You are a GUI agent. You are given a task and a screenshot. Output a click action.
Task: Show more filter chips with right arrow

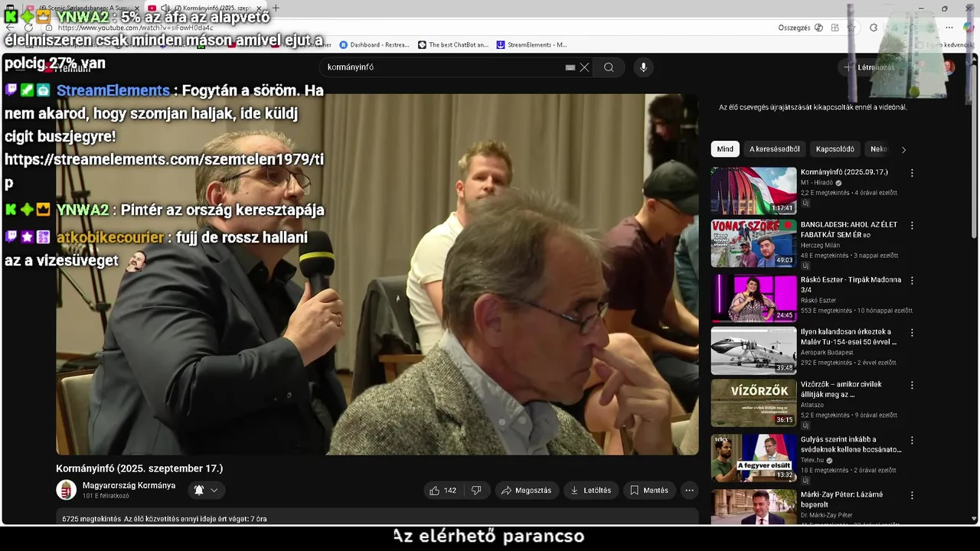(x=903, y=150)
